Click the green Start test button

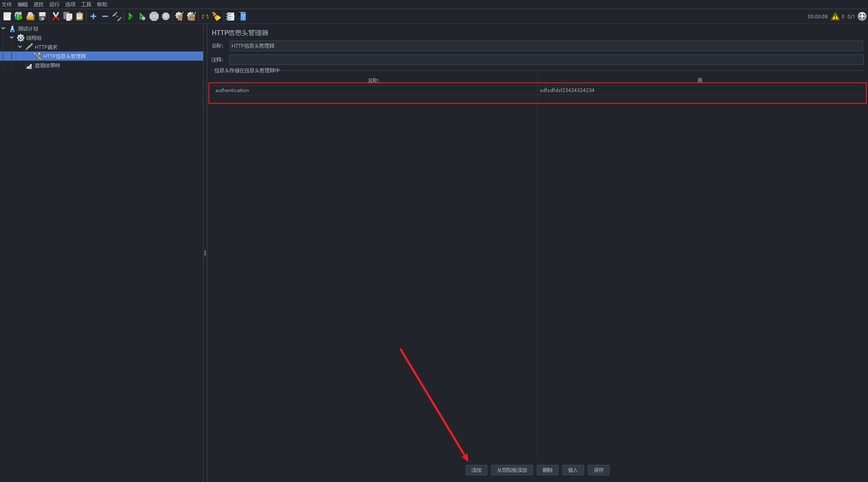pos(131,17)
